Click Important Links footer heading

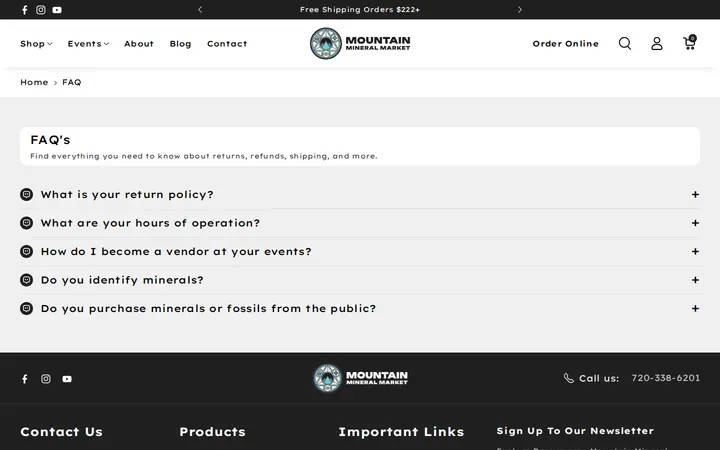click(401, 432)
